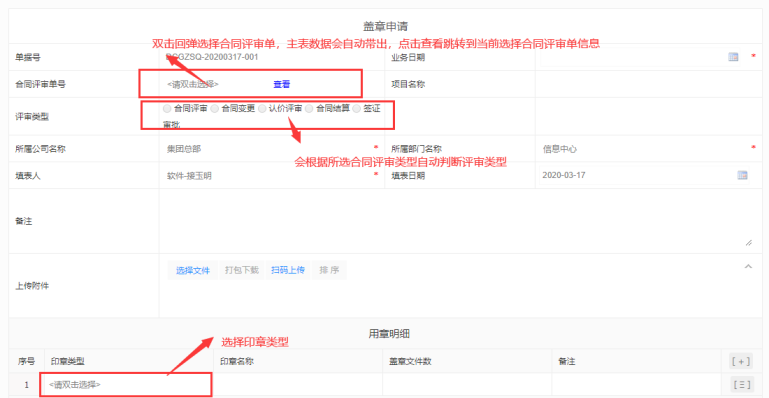Image resolution: width=769 pixels, height=398 pixels.
Task: Click the 合同评审单号 <请双击选择> field
Action: click(193, 84)
